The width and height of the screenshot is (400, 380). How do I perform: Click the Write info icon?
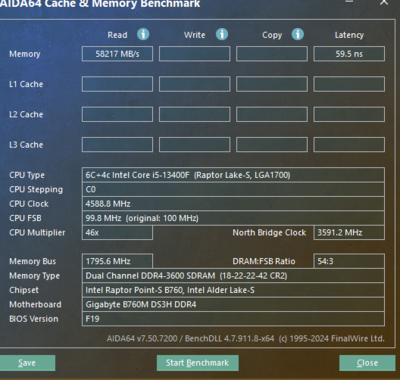pyautogui.click(x=222, y=34)
